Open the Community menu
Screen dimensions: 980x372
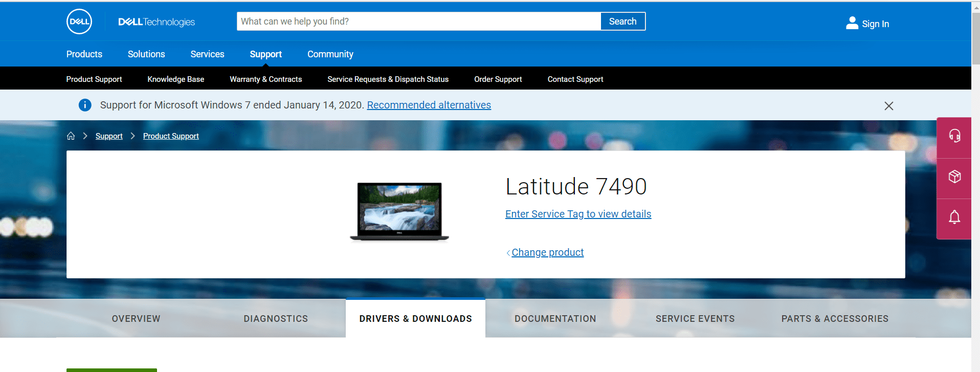click(x=330, y=54)
